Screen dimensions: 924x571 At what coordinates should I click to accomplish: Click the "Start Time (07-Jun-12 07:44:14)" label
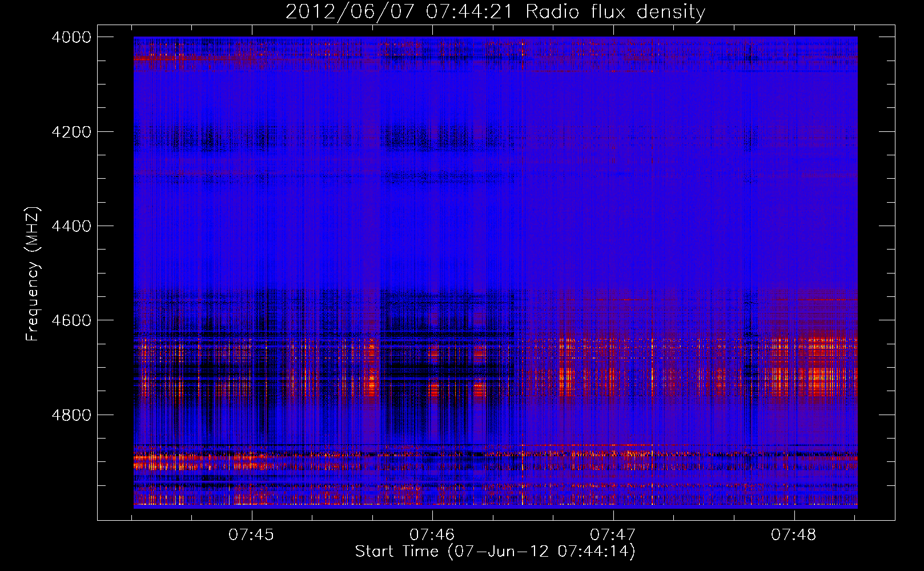495,552
